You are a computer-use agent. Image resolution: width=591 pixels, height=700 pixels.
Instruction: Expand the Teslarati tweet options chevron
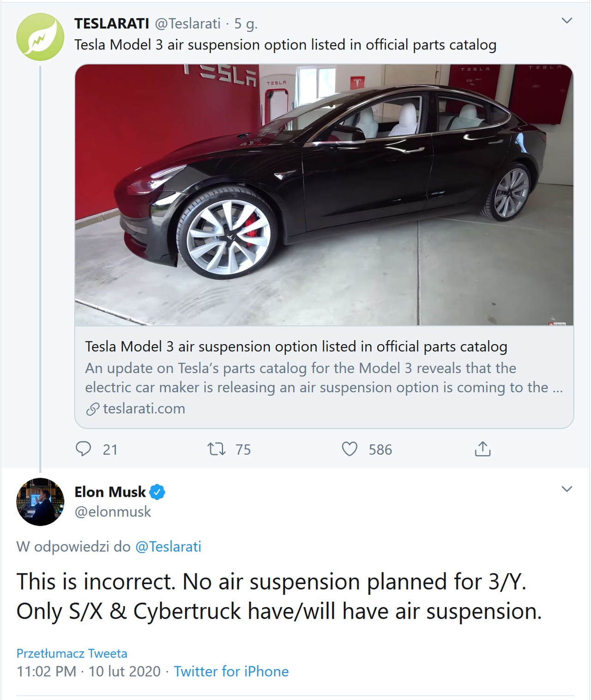(567, 21)
